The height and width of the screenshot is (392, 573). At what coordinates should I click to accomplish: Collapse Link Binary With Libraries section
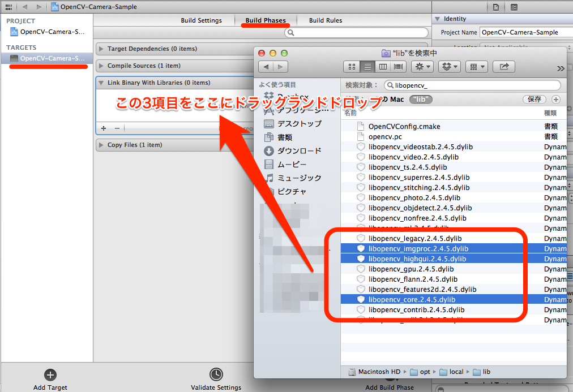pos(101,83)
